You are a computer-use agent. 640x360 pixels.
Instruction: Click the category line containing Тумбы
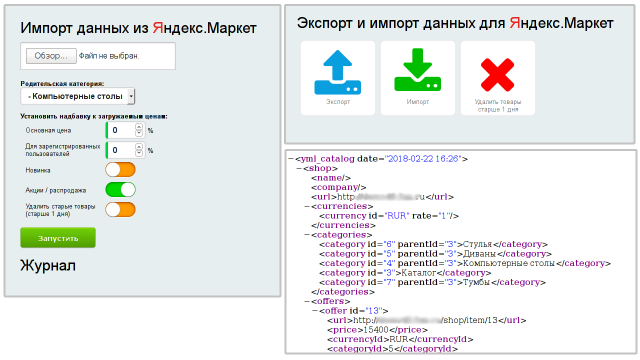433,282
